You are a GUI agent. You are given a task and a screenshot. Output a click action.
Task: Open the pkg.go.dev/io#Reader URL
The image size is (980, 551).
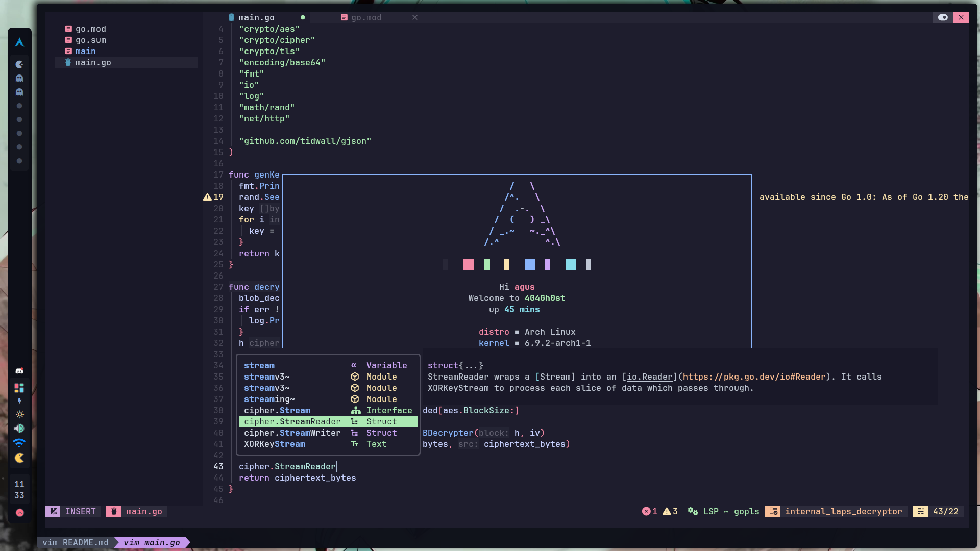754,377
